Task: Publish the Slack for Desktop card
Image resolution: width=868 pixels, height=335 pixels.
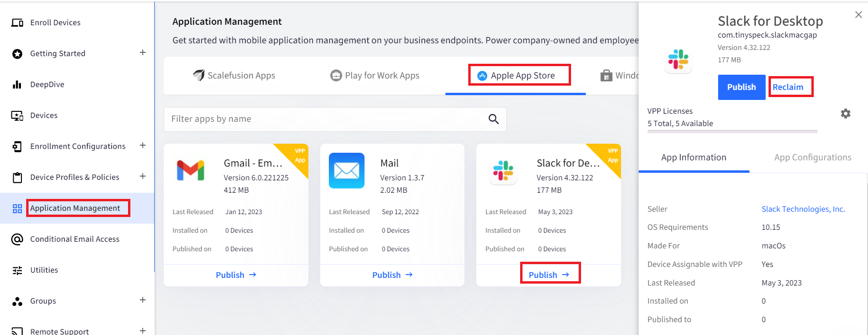Action: pyautogui.click(x=549, y=275)
